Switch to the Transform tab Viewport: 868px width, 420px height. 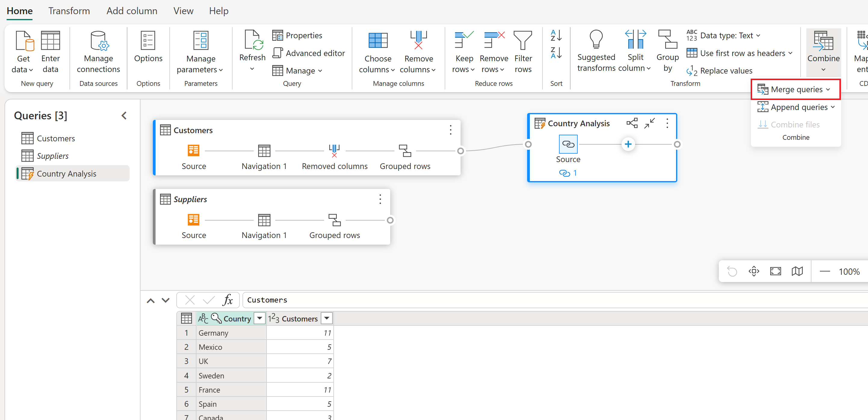pyautogui.click(x=69, y=11)
